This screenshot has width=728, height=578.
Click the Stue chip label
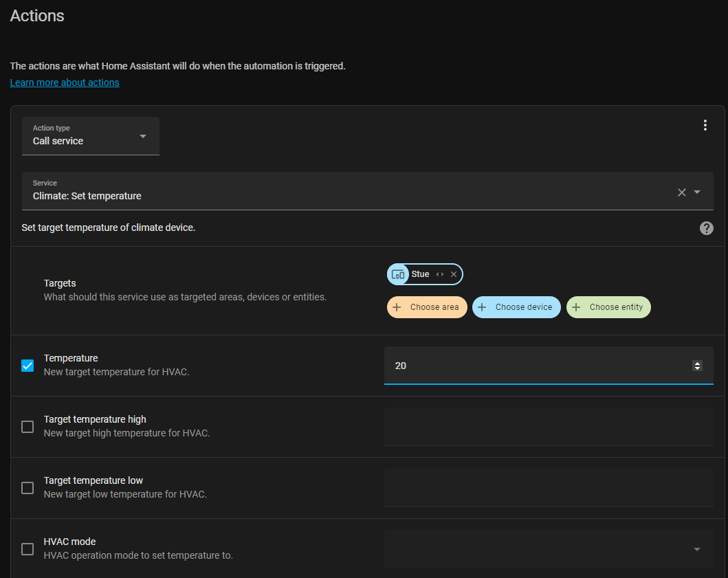[420, 274]
